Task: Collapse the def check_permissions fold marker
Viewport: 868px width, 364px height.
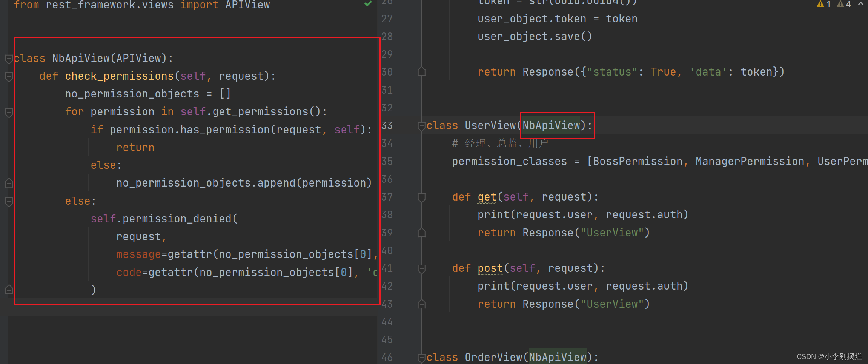Action: point(9,77)
